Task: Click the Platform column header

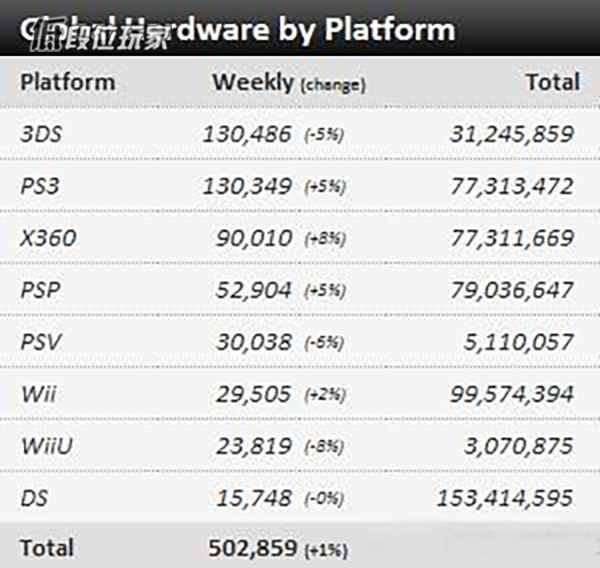Action: [x=67, y=82]
